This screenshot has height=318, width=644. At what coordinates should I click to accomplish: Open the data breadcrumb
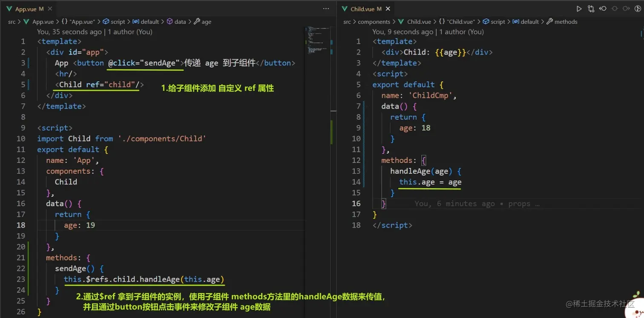pyautogui.click(x=176, y=22)
